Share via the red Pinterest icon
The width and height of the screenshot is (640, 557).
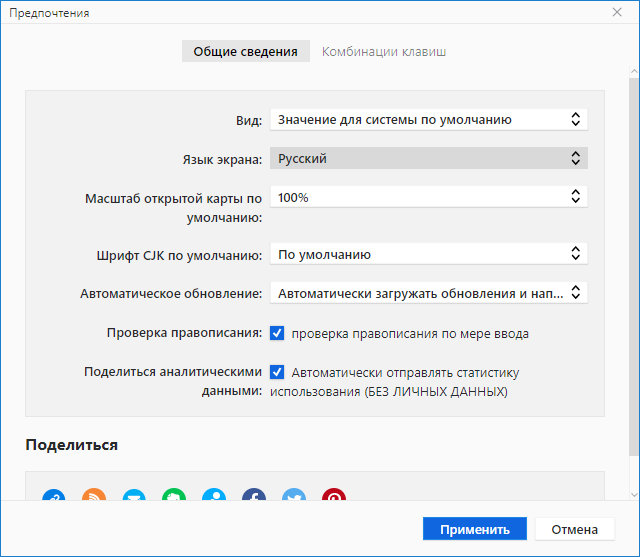tap(333, 497)
